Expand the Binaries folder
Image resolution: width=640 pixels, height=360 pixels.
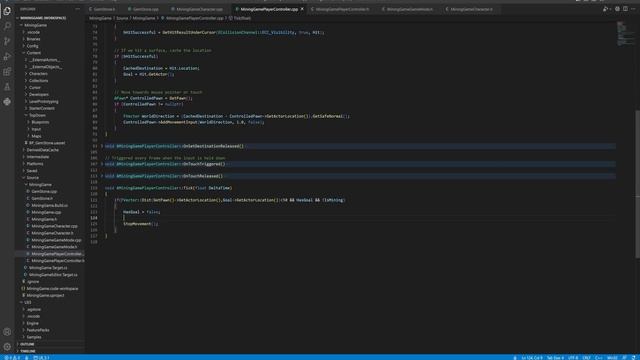point(33,39)
